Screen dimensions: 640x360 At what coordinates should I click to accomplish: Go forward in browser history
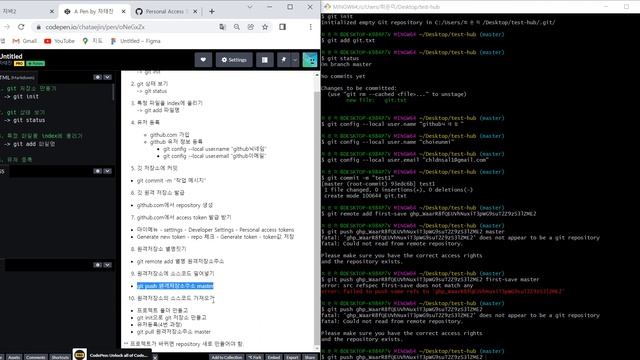pos(7,27)
